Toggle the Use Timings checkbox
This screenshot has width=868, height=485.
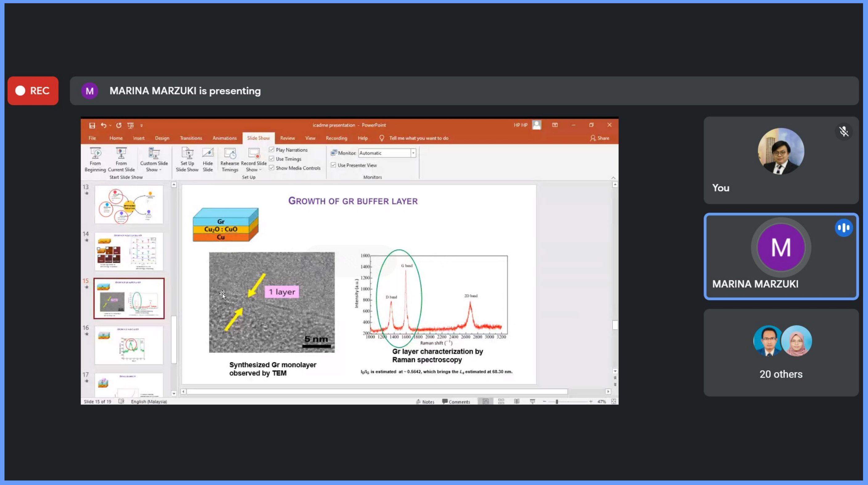click(271, 159)
